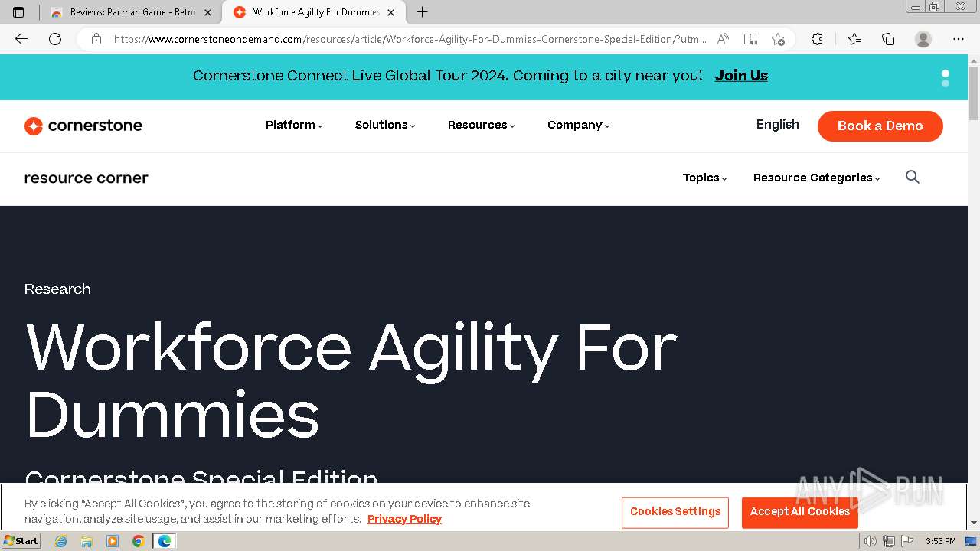Click Accept All Cookies
The width and height of the screenshot is (980, 551).
click(x=800, y=512)
